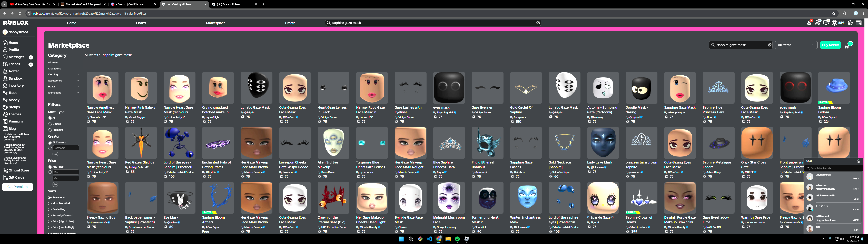
Task: Click the Robux balance icon
Action: 835,23
